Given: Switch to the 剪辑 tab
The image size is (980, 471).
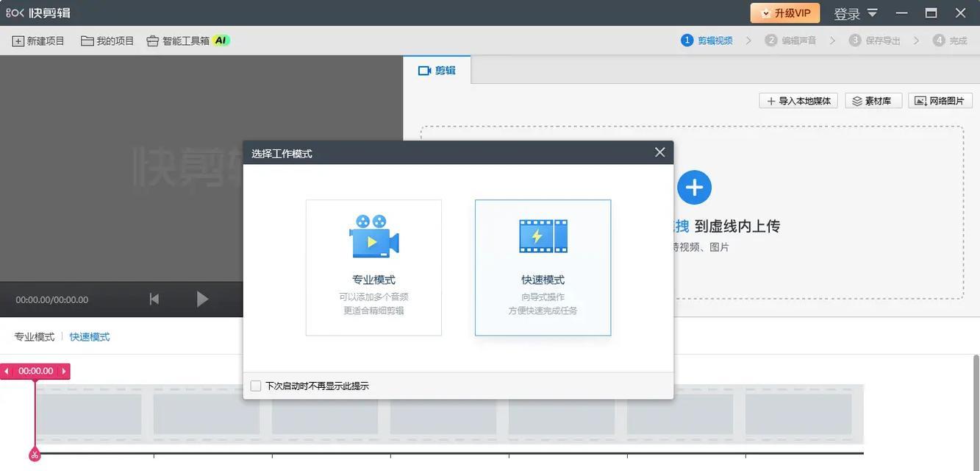Looking at the screenshot, I should (437, 70).
